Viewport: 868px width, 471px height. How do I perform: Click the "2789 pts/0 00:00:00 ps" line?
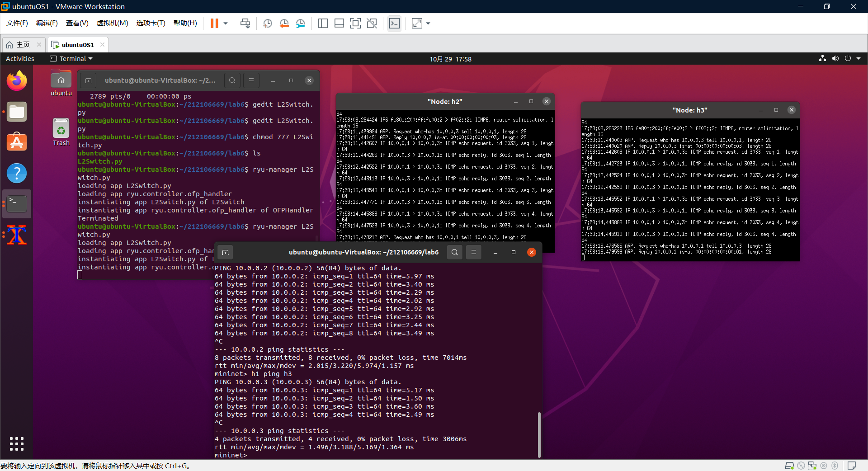click(141, 96)
